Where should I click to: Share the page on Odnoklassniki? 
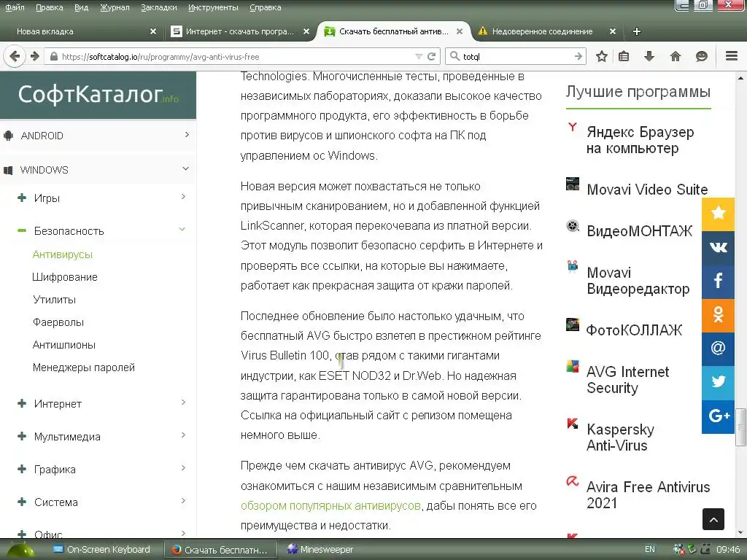[x=718, y=314]
